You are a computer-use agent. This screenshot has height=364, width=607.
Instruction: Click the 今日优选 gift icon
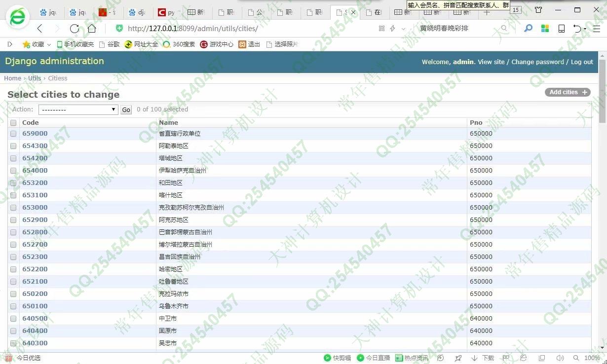pyautogui.click(x=8, y=358)
